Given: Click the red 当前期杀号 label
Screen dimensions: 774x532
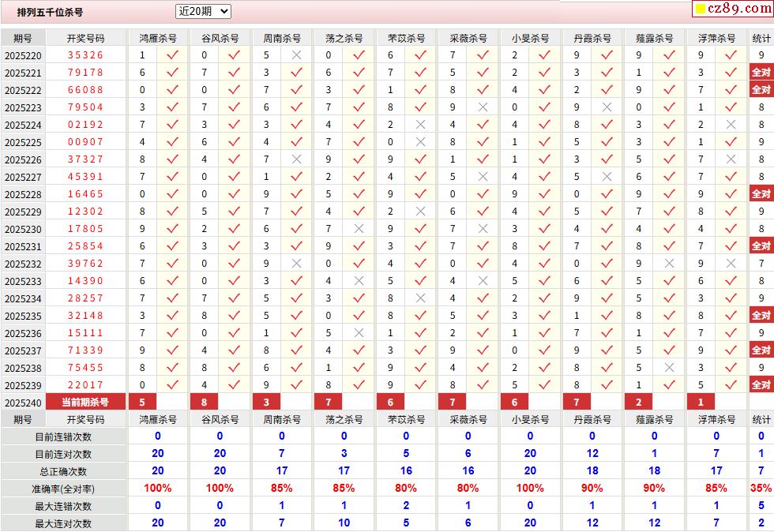Looking at the screenshot, I should (85, 403).
